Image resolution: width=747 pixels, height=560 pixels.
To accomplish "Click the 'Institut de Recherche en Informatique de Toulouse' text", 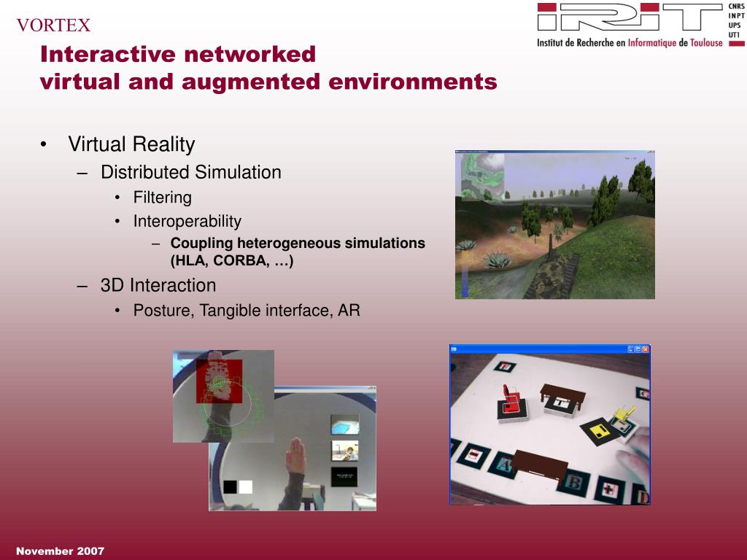I will coord(630,43).
